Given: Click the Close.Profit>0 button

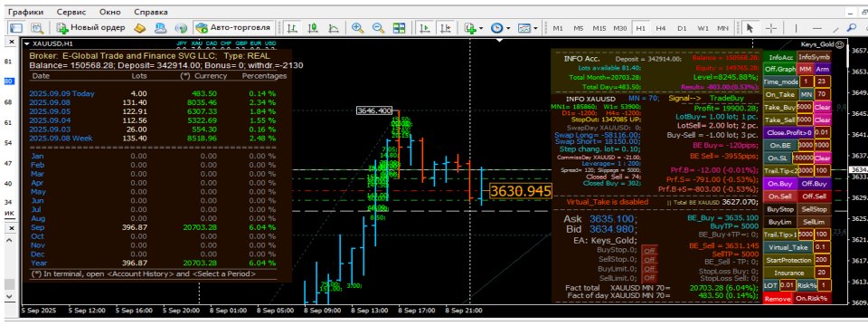Looking at the screenshot, I should 788,132.
